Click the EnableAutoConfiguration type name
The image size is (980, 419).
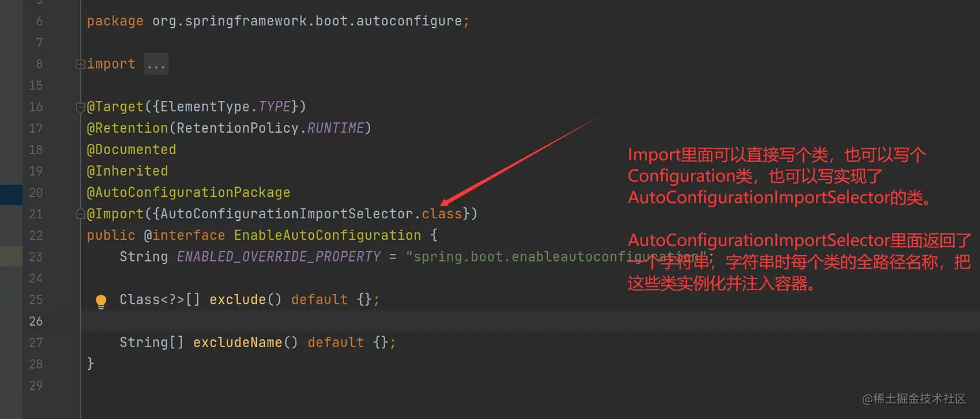pos(327,235)
